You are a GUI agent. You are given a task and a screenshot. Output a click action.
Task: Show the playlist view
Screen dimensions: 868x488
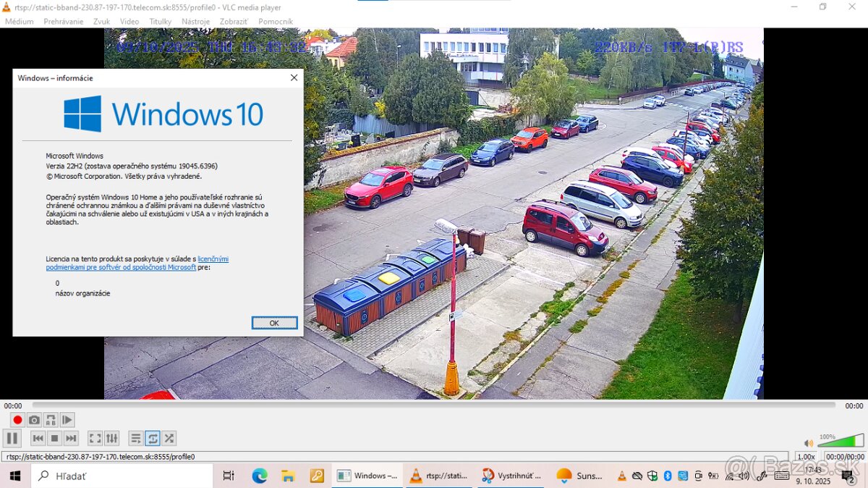[x=136, y=438]
